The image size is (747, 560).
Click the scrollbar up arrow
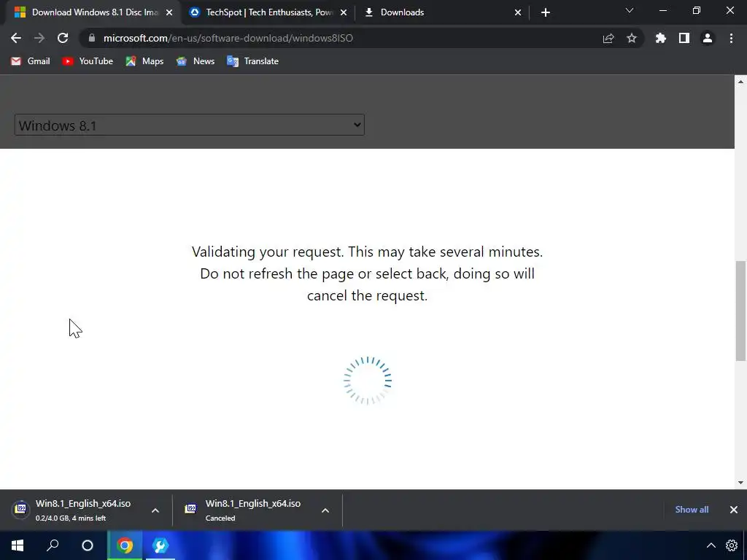pos(740,82)
